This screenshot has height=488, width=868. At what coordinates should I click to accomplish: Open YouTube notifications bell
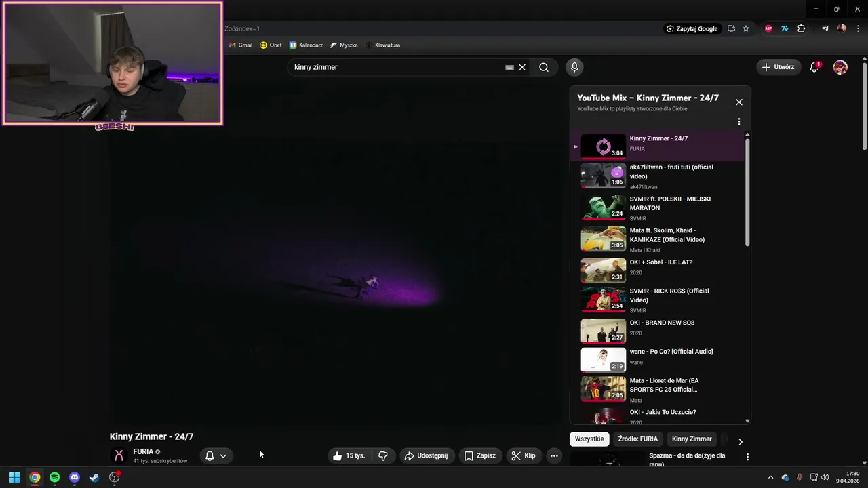(x=814, y=67)
